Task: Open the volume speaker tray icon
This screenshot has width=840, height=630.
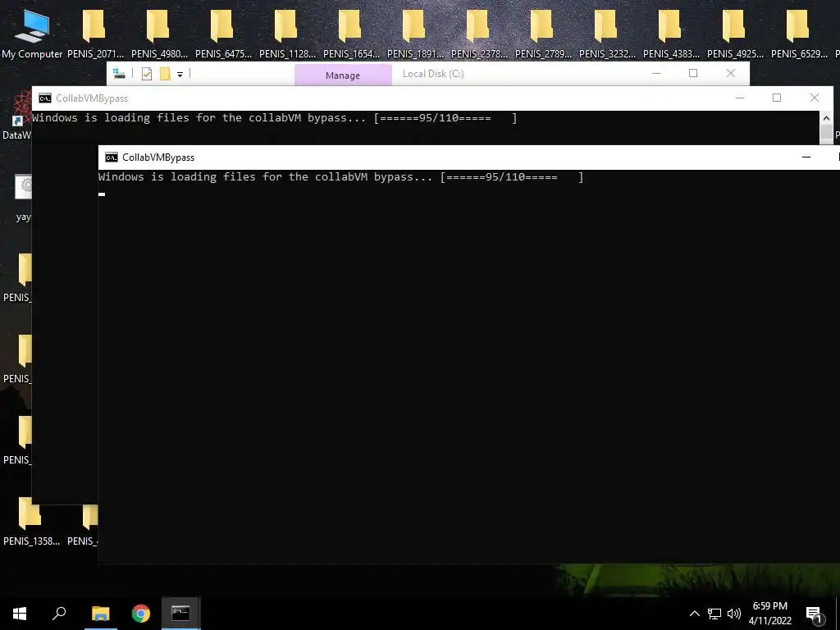Action: [734, 614]
